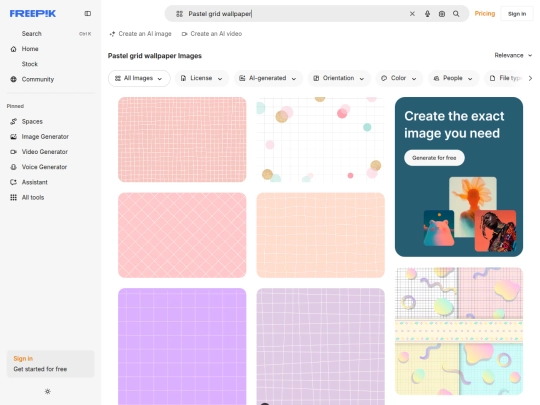Start voice search with microphone icon
Viewport: 540px width, 405px height.
pos(427,14)
